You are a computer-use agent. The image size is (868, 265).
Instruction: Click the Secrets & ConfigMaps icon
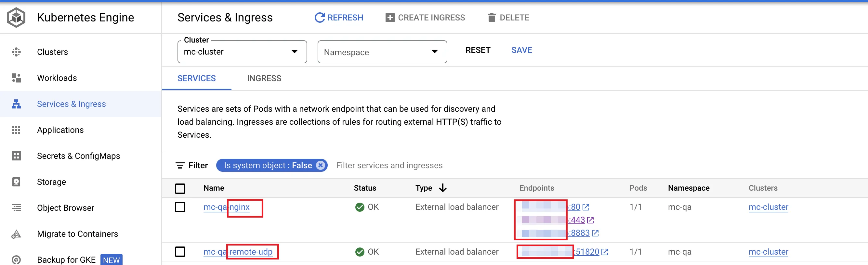(x=16, y=156)
